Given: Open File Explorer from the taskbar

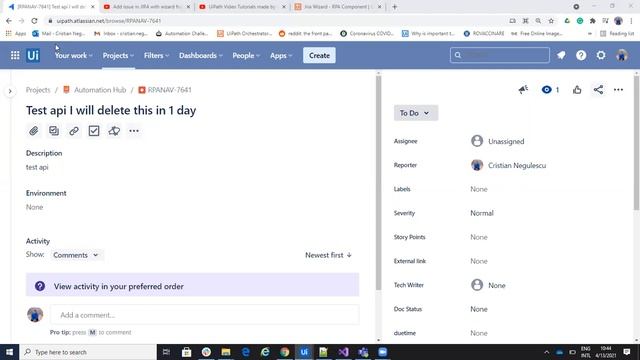Looking at the screenshot, I should (x=226, y=352).
